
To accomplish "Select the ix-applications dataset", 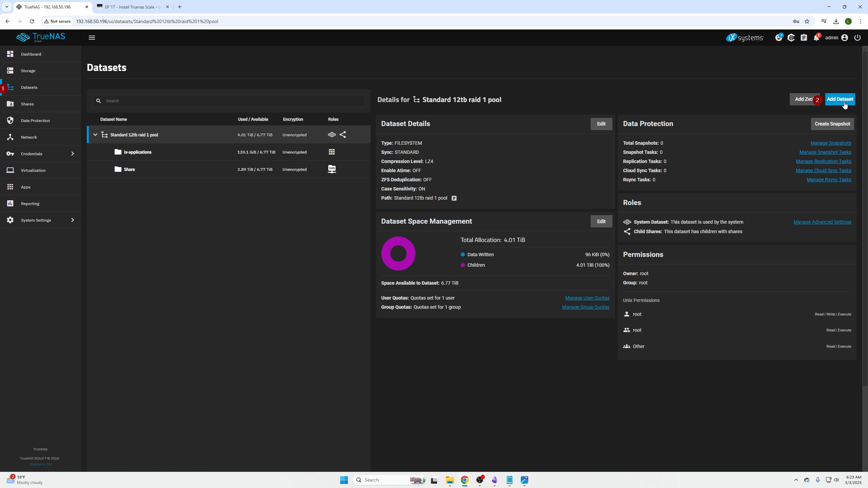I will [x=229, y=152].
